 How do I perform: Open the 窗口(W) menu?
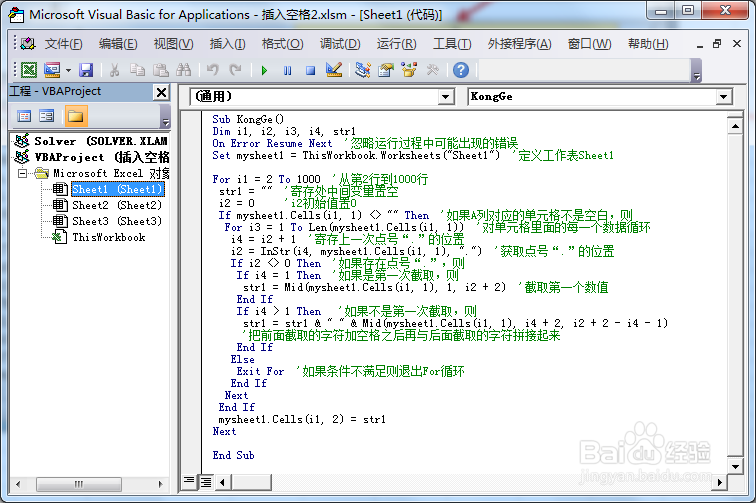590,44
